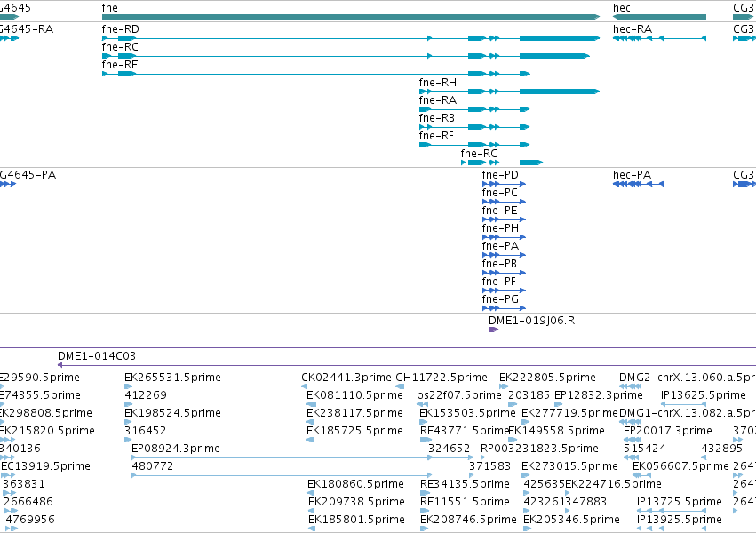The image size is (756, 533).
Task: Select the bs22f07.5prime feature
Action: [422, 404]
